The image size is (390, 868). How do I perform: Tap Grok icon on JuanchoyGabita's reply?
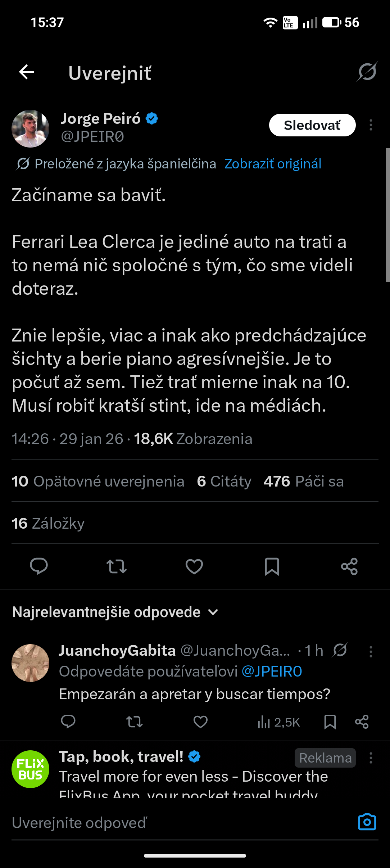click(x=340, y=650)
